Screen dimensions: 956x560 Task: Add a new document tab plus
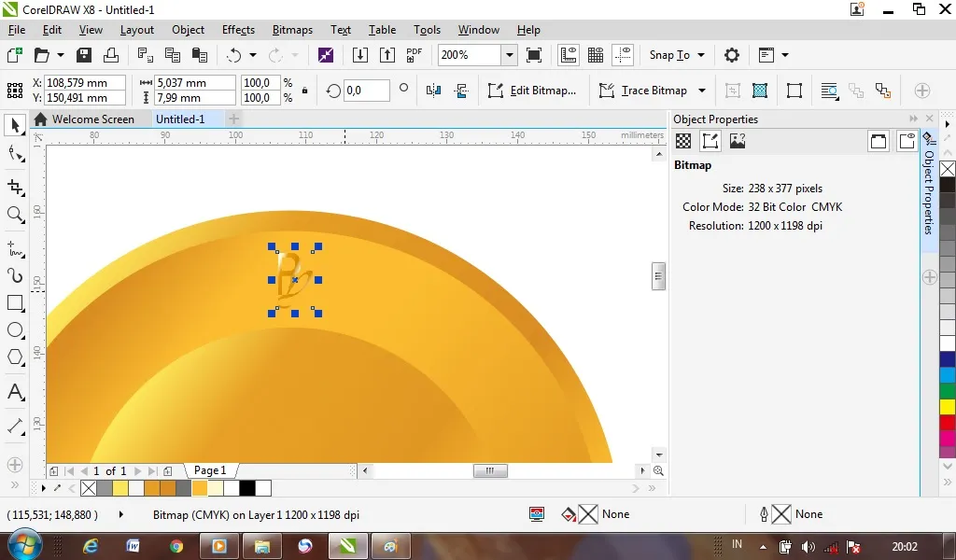(x=233, y=119)
